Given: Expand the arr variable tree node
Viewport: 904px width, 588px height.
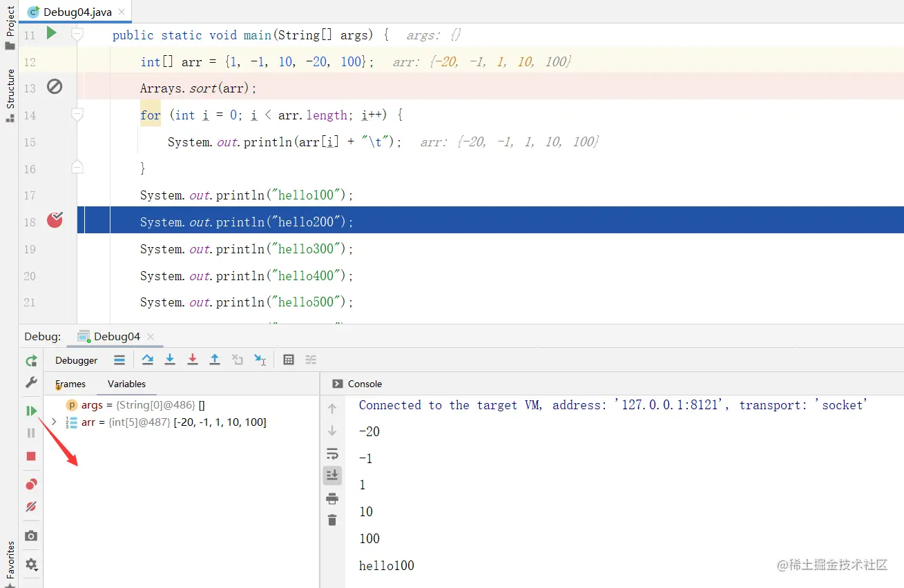Looking at the screenshot, I should [54, 421].
